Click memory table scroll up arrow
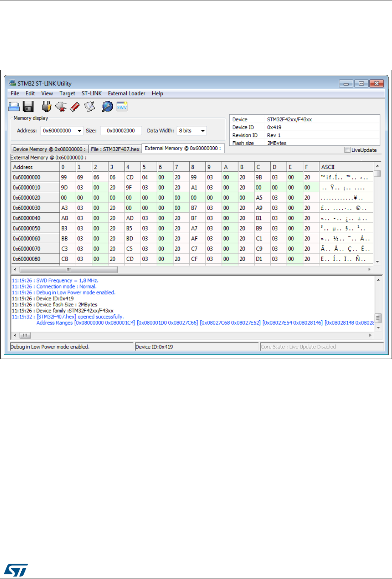Screen dimensions: 392x579 point(377,165)
